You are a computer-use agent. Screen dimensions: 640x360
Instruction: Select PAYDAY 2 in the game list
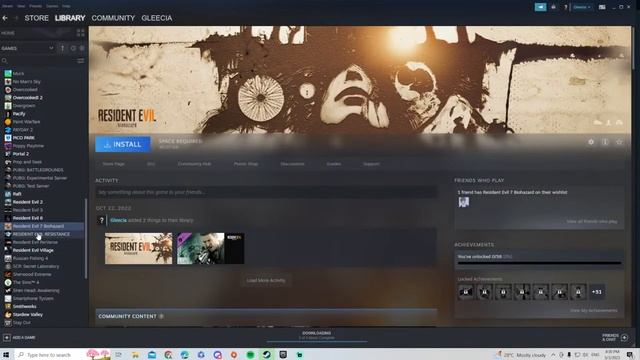pos(22,130)
